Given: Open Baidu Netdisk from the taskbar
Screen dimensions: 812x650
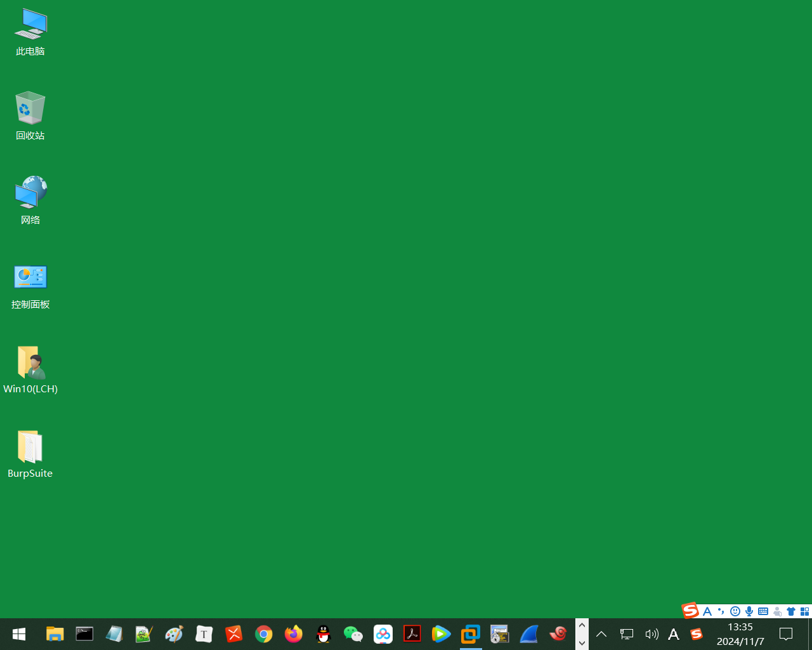Looking at the screenshot, I should [x=383, y=634].
